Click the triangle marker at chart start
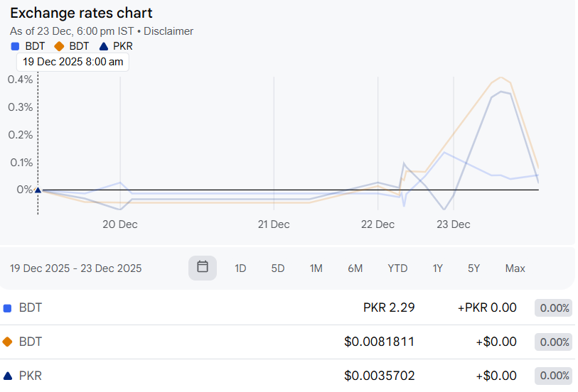Screen dimensions: 578x392 38,190
